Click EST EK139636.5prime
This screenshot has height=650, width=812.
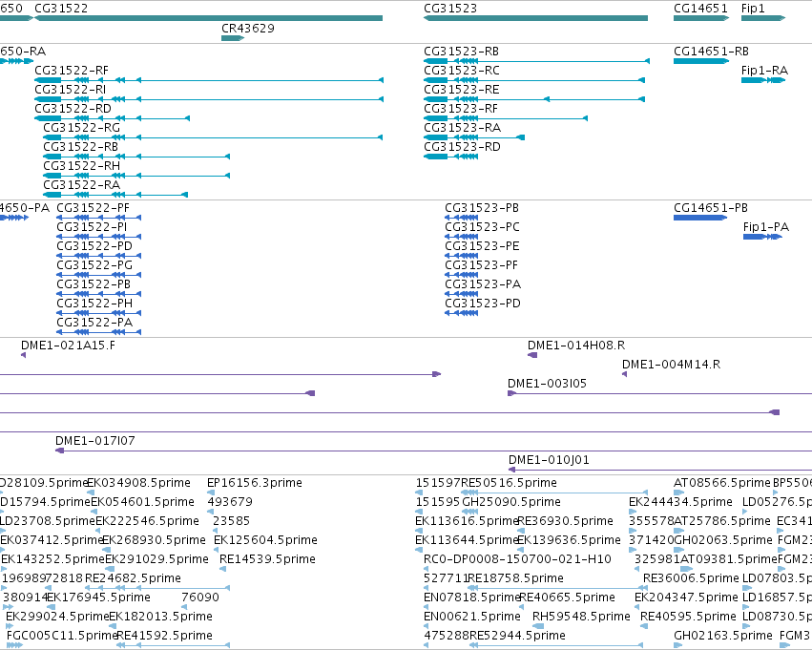[569, 540]
